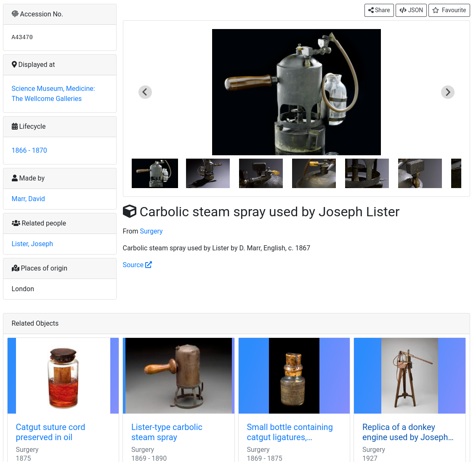Open Replica of a donkey engine link

click(x=408, y=432)
